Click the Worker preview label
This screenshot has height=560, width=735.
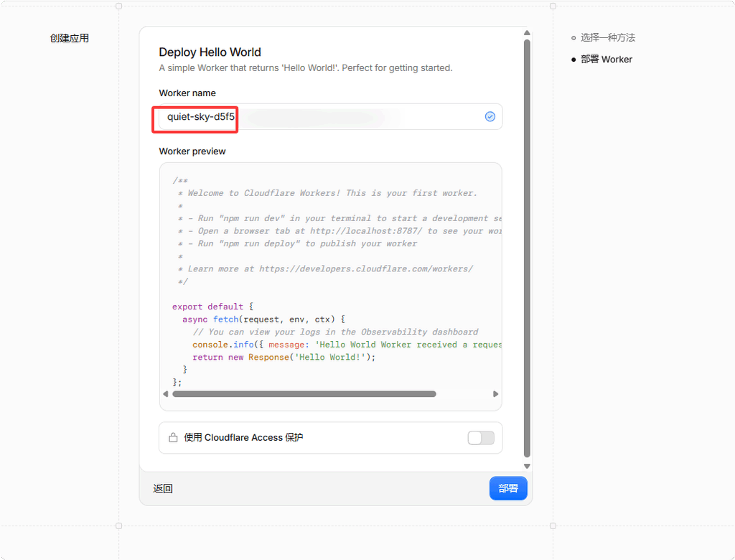click(192, 151)
